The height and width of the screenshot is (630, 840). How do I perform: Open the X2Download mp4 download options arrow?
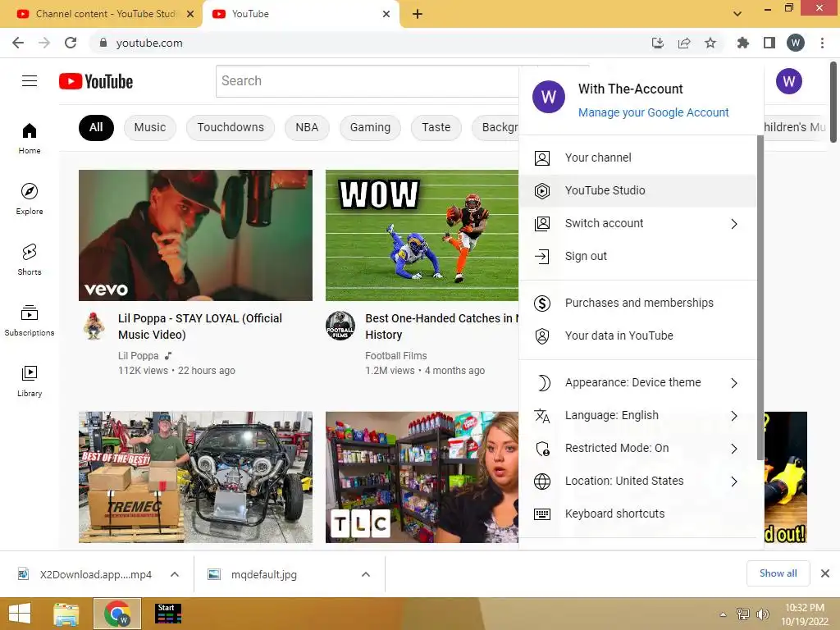pyautogui.click(x=175, y=574)
